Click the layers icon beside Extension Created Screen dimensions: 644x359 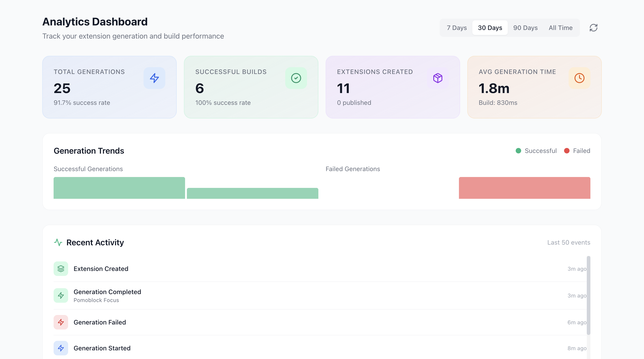[x=61, y=268]
